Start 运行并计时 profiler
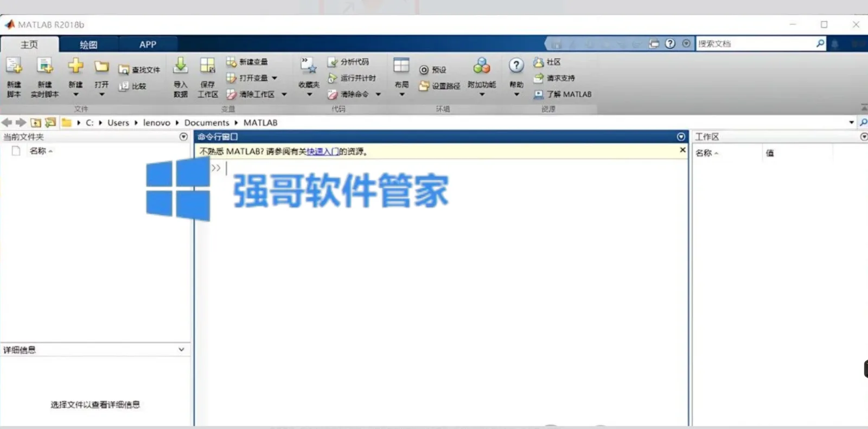868x429 pixels. pos(352,78)
